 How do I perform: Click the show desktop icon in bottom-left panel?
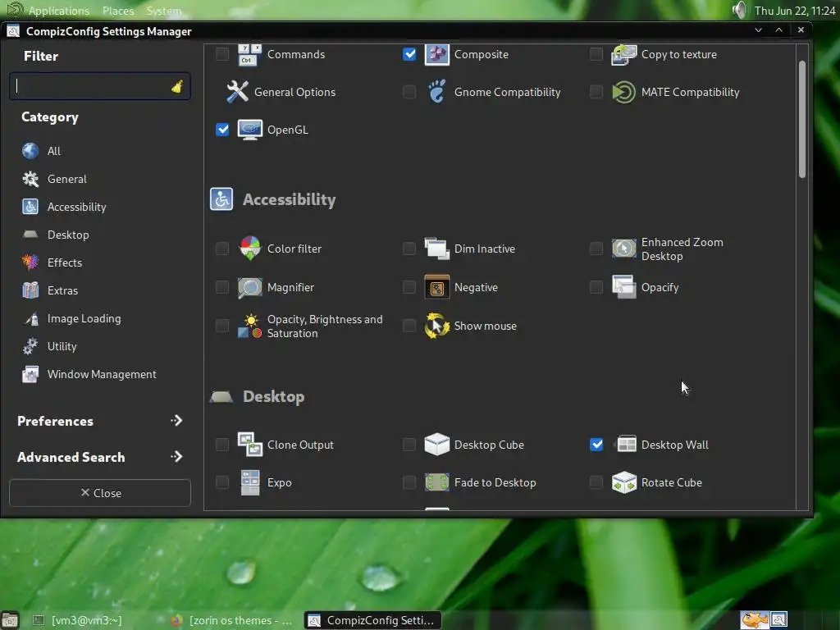tap(10, 620)
